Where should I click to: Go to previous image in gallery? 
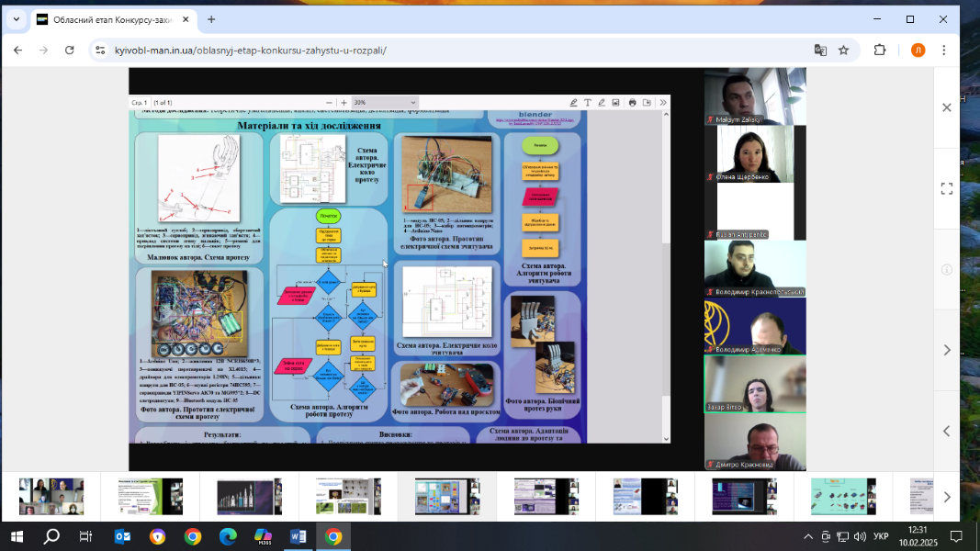click(x=947, y=431)
